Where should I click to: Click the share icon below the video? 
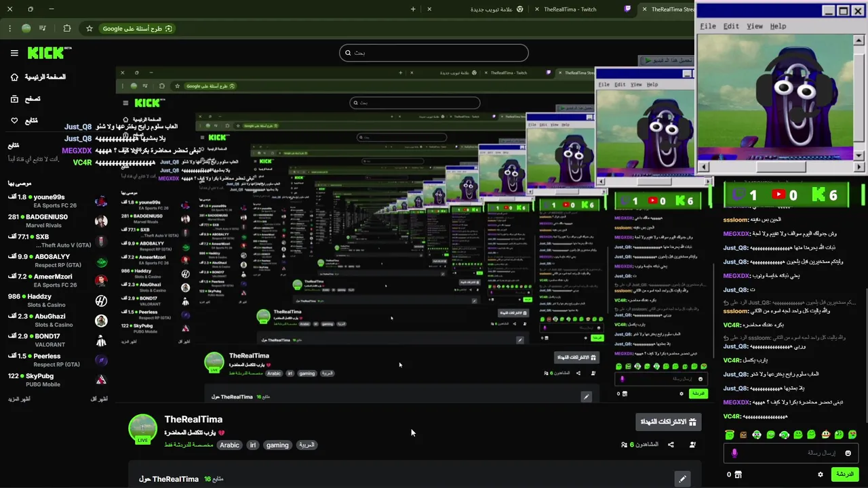coord(671,445)
